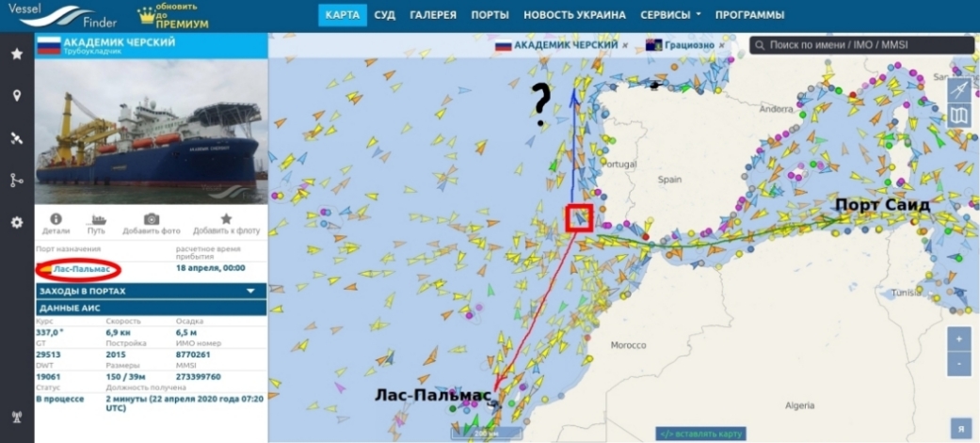Click the upgrade to ПРЕМИУМ button
Viewport: 980px width, 443px height.
tap(174, 16)
